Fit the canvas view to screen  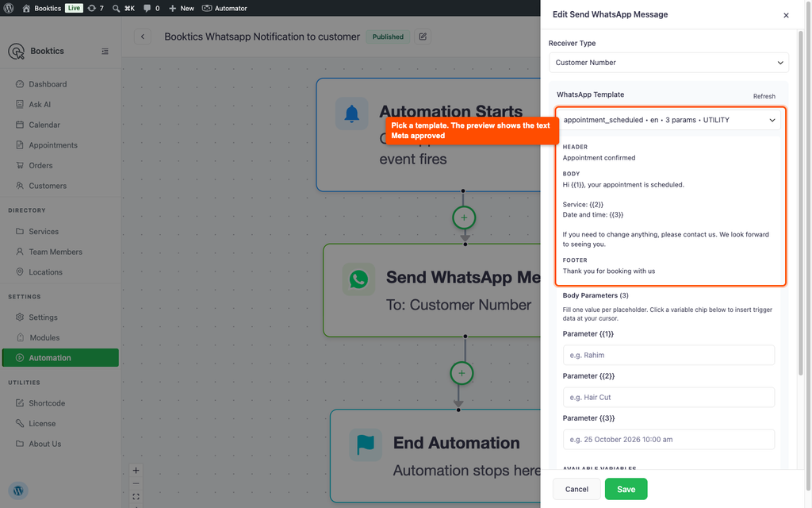136,497
